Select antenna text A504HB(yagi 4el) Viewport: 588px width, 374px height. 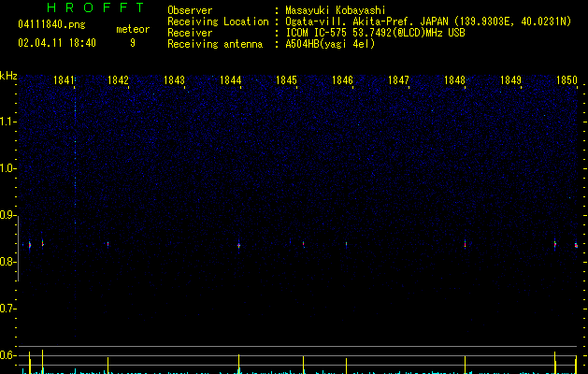(x=330, y=44)
